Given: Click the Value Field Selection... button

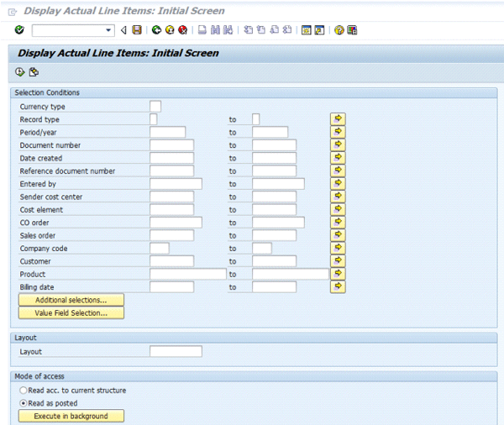Looking at the screenshot, I should pyautogui.click(x=71, y=313).
